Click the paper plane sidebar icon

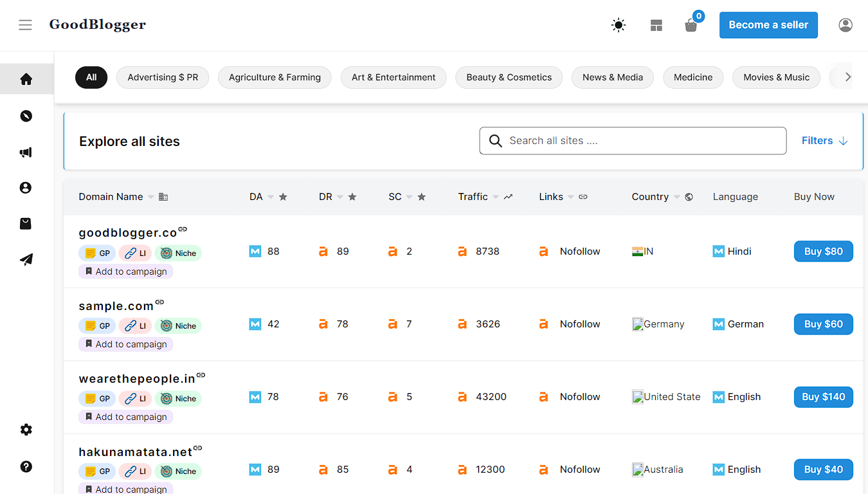(26, 259)
